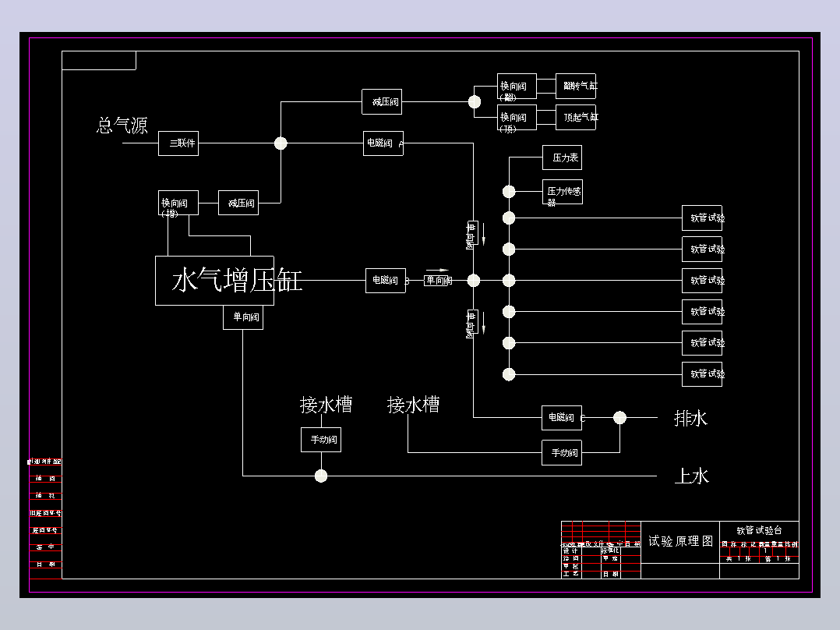Image resolution: width=840 pixels, height=630 pixels.
Task: Select the bottommost 软管试验 block
Action: 702,374
